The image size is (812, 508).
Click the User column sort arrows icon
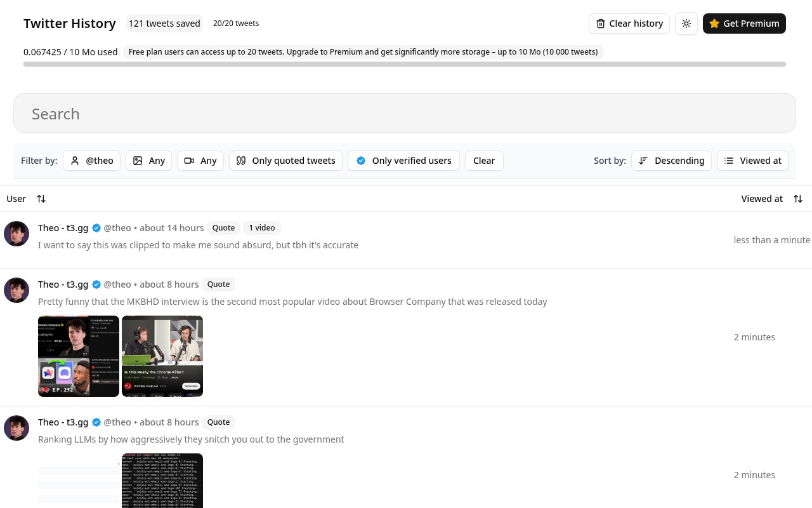click(41, 199)
